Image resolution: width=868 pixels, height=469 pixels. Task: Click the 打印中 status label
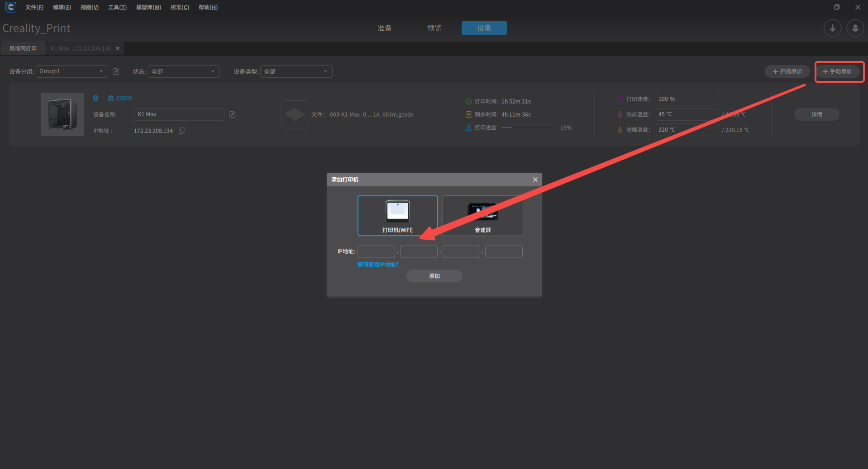[124, 98]
